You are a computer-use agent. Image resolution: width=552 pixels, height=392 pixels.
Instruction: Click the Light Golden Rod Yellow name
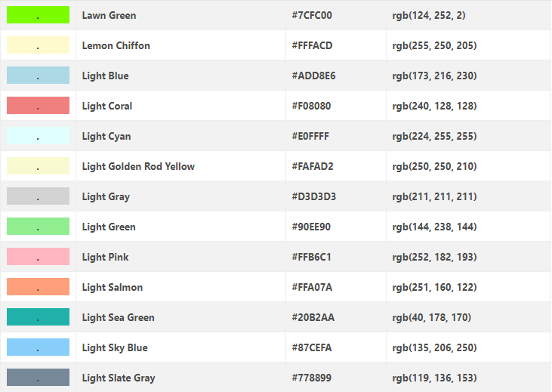point(138,166)
